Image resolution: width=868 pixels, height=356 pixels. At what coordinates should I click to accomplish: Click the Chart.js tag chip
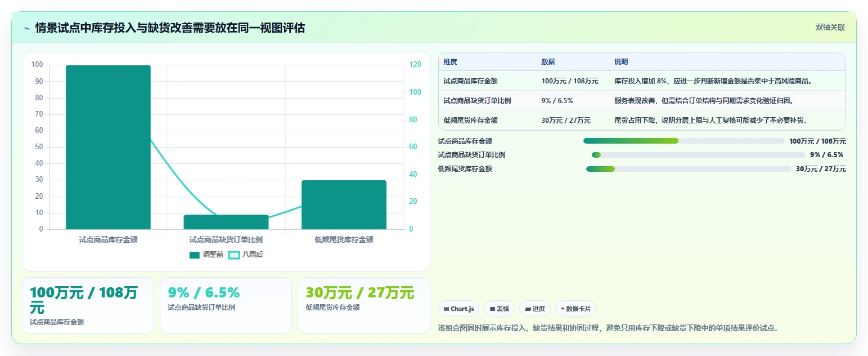tap(459, 309)
